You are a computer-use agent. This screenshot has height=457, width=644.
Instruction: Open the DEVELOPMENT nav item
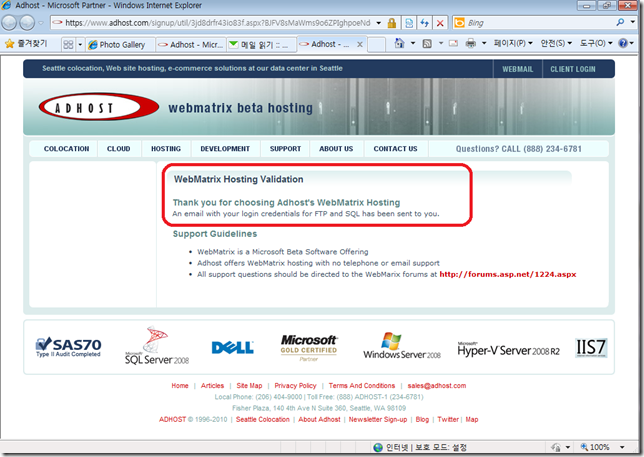[225, 149]
